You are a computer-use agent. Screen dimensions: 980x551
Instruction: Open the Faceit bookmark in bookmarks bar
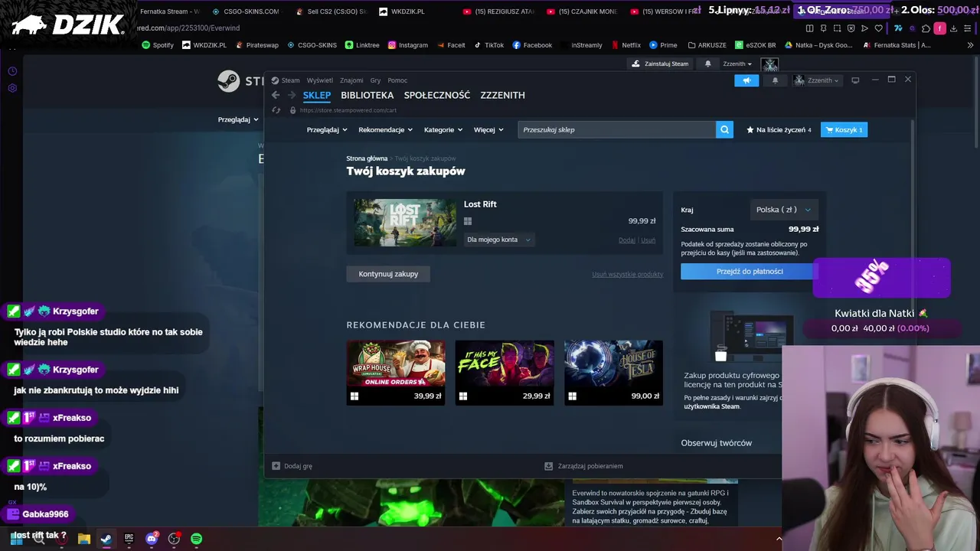click(451, 45)
